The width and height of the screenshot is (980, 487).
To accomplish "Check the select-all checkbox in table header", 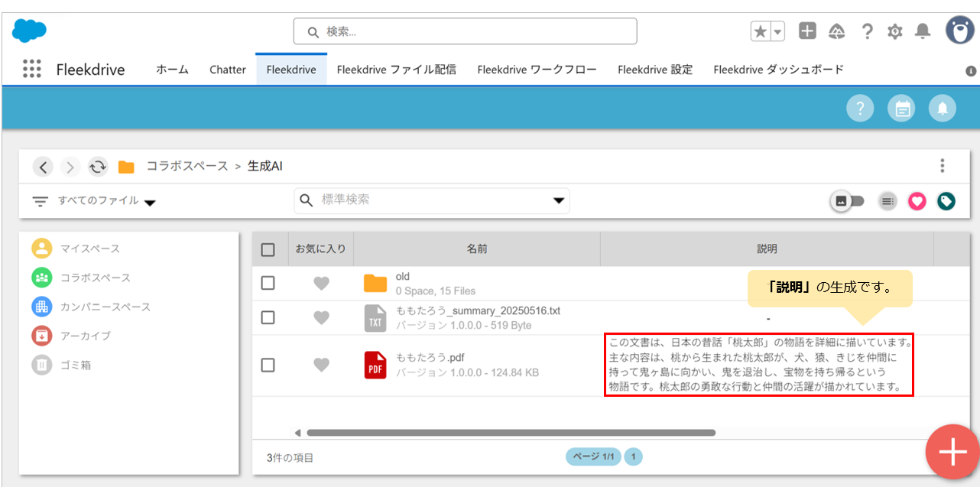I will [268, 249].
